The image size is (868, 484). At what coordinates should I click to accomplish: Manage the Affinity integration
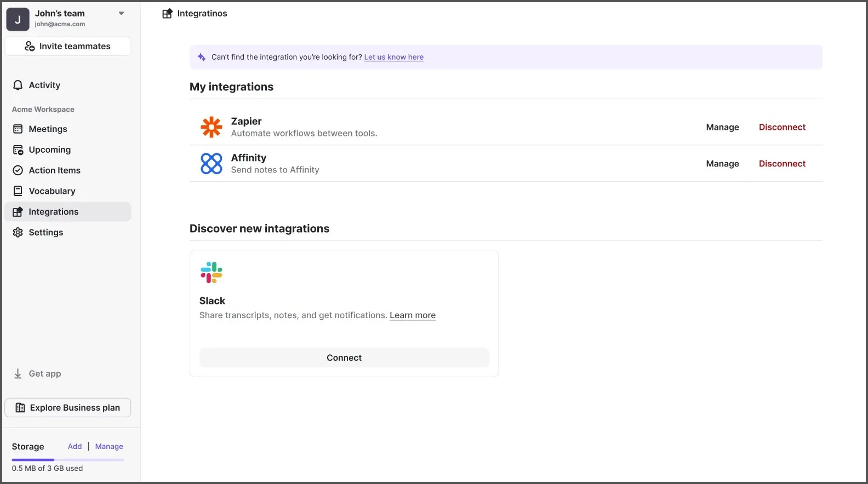(x=722, y=164)
